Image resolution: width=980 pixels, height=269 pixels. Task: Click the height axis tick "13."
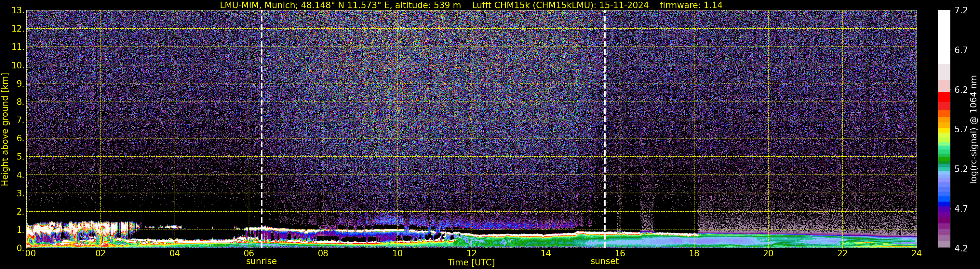tap(18, 11)
